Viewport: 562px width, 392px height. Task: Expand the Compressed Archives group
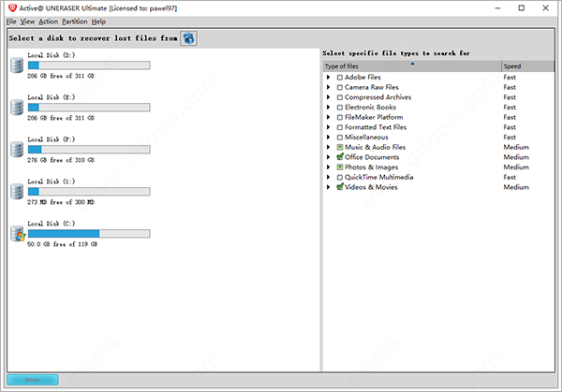[328, 97]
